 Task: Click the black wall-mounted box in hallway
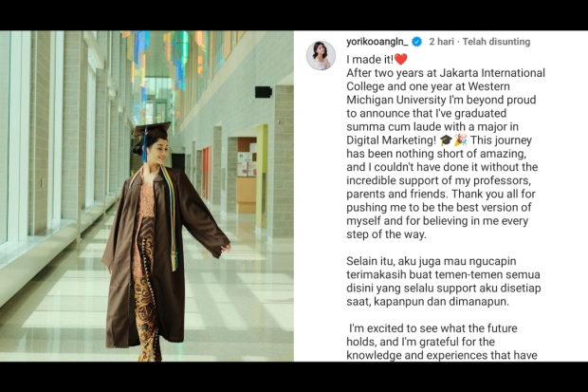[x=264, y=92]
